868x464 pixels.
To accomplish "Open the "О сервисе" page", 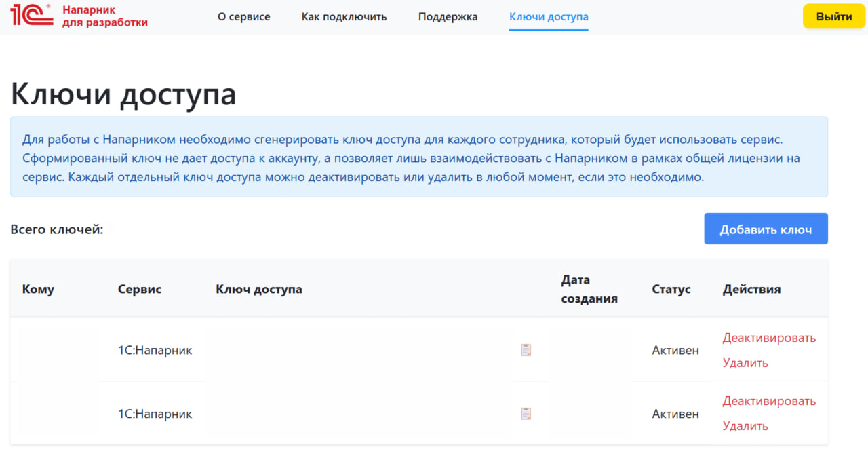I will [x=243, y=17].
